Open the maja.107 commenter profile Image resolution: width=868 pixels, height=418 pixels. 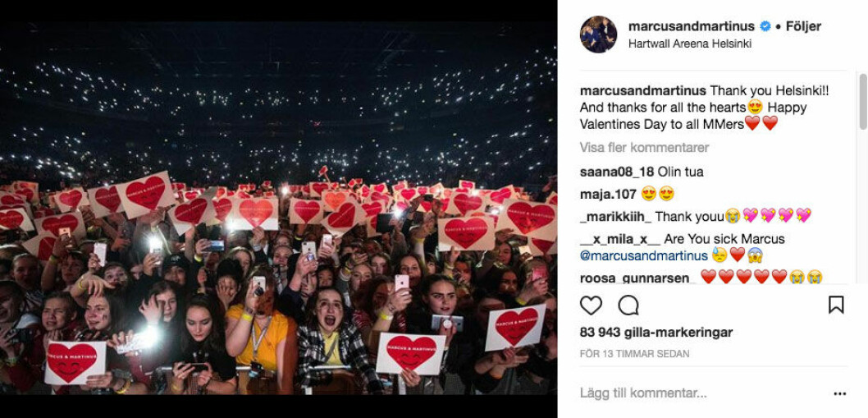pos(608,194)
